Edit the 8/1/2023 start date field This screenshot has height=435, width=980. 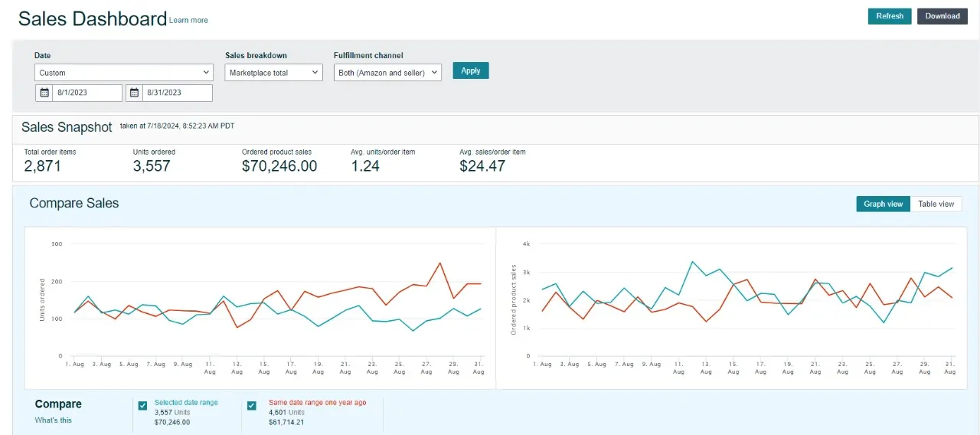tap(87, 93)
